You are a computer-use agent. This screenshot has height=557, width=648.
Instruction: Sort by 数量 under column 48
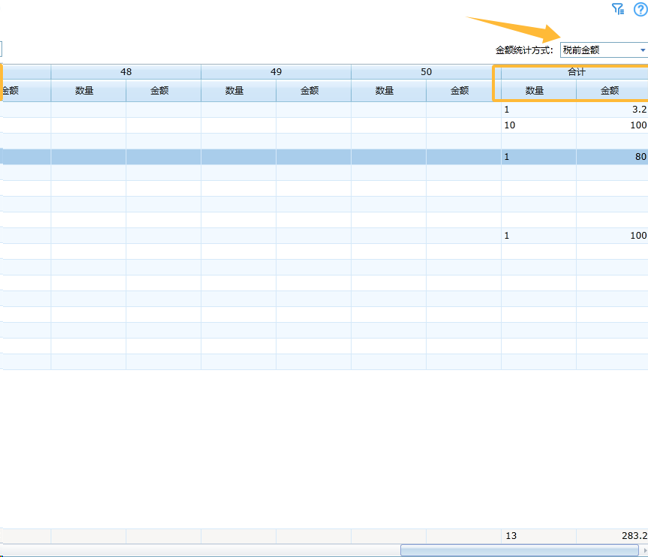coord(88,91)
